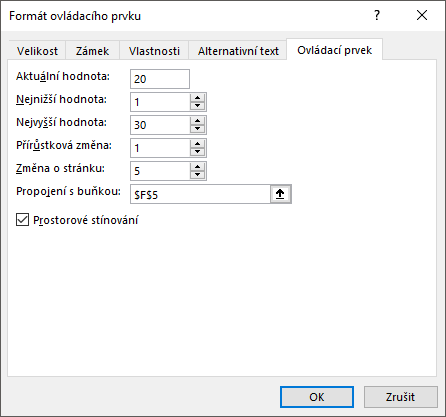Increase Přírůstková změna with up arrow

pos(198,144)
